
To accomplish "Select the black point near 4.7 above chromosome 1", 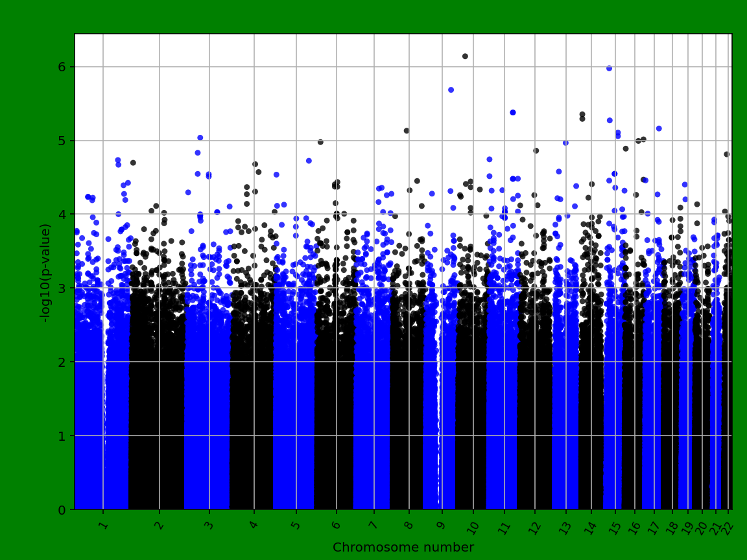I will (x=132, y=161).
